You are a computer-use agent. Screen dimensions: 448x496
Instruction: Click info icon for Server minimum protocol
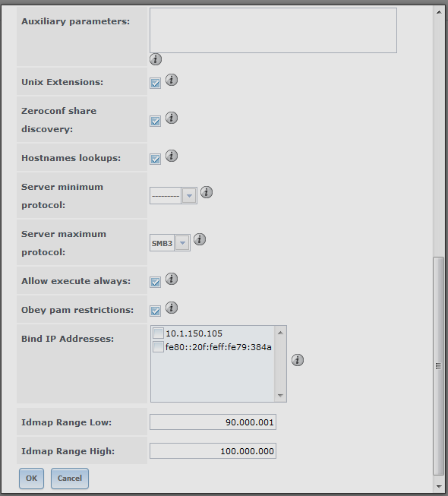tap(207, 192)
